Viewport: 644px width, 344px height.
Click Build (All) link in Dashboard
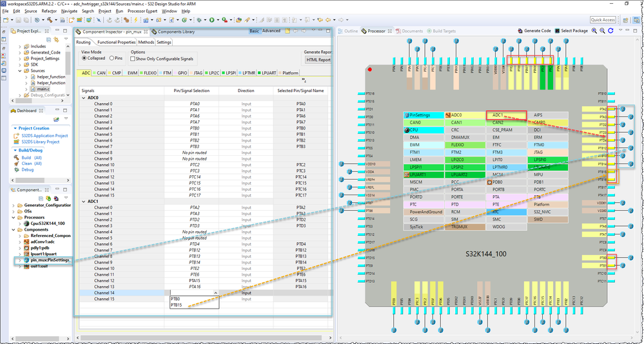pos(31,157)
